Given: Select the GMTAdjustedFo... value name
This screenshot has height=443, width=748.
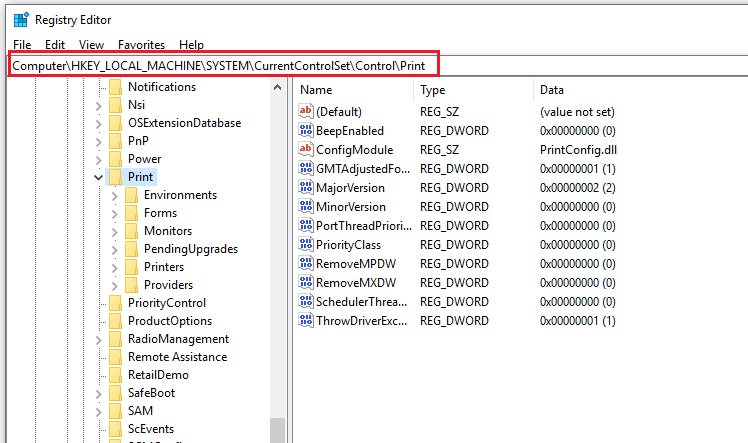Looking at the screenshot, I should coord(363,168).
